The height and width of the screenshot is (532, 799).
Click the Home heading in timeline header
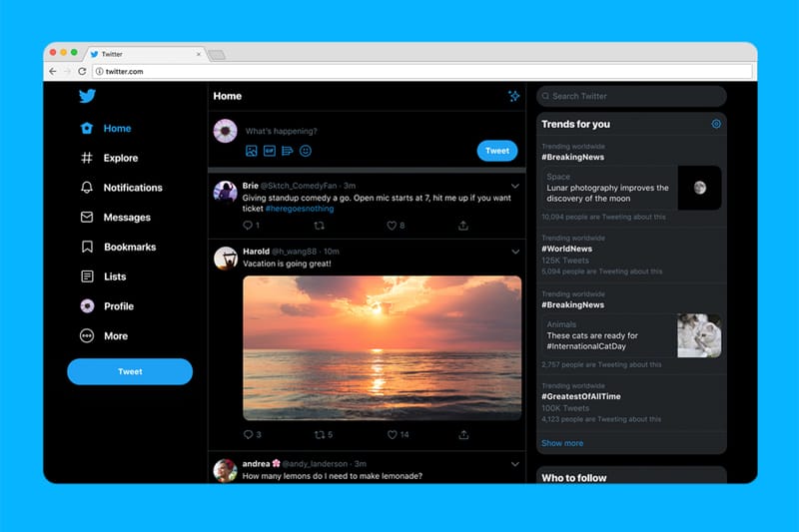(228, 96)
